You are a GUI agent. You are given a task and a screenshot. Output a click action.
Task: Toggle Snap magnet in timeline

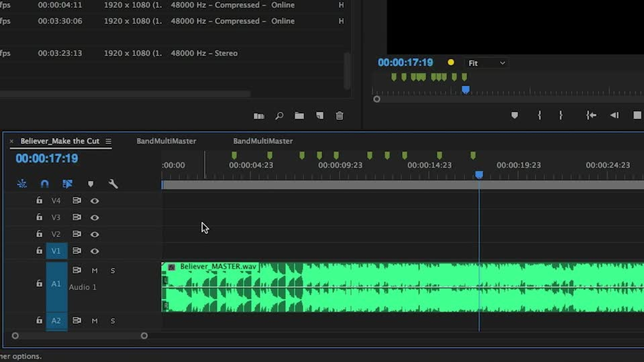coord(45,184)
